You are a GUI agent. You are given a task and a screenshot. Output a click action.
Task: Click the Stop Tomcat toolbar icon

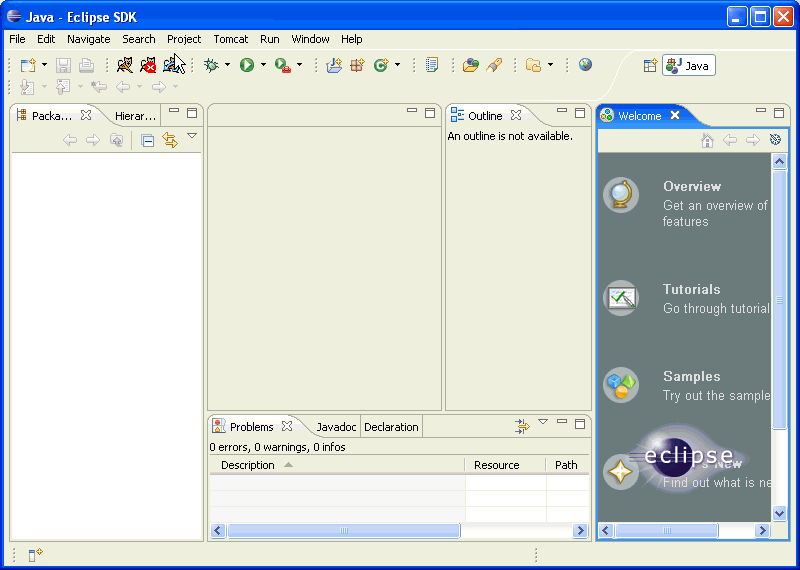[x=148, y=65]
